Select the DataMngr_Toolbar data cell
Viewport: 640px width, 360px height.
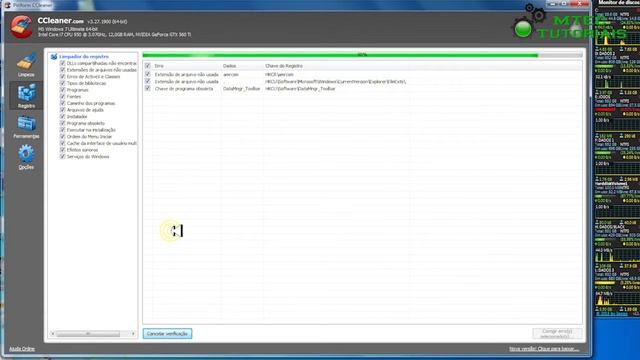click(242, 89)
